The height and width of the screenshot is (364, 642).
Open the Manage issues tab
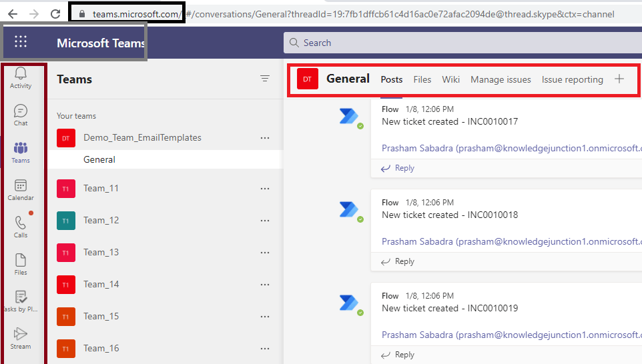coord(501,80)
